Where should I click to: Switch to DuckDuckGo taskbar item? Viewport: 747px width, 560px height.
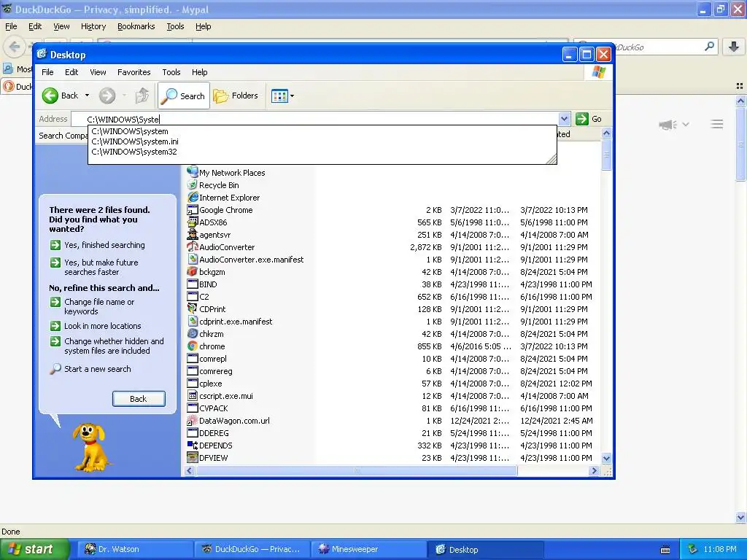click(x=252, y=549)
